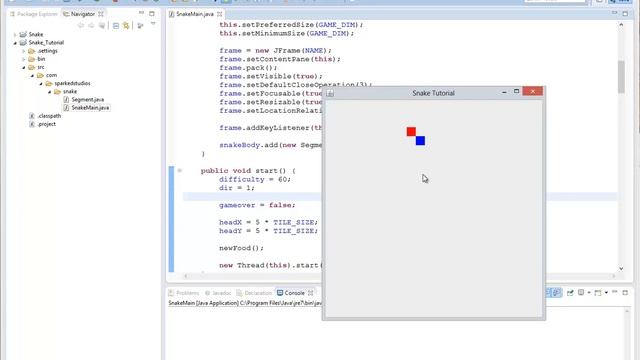The image size is (640, 360).
Task: Expand the bin folder
Action: 24,59
